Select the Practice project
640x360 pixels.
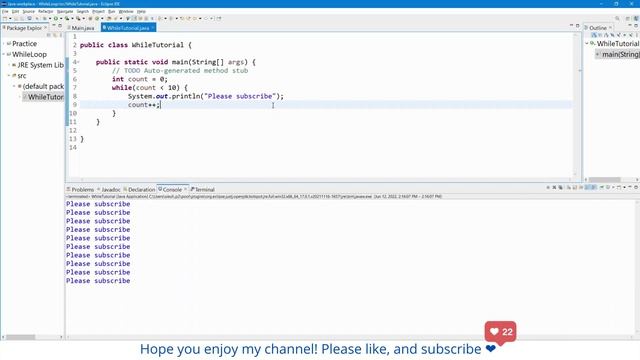(x=24, y=43)
